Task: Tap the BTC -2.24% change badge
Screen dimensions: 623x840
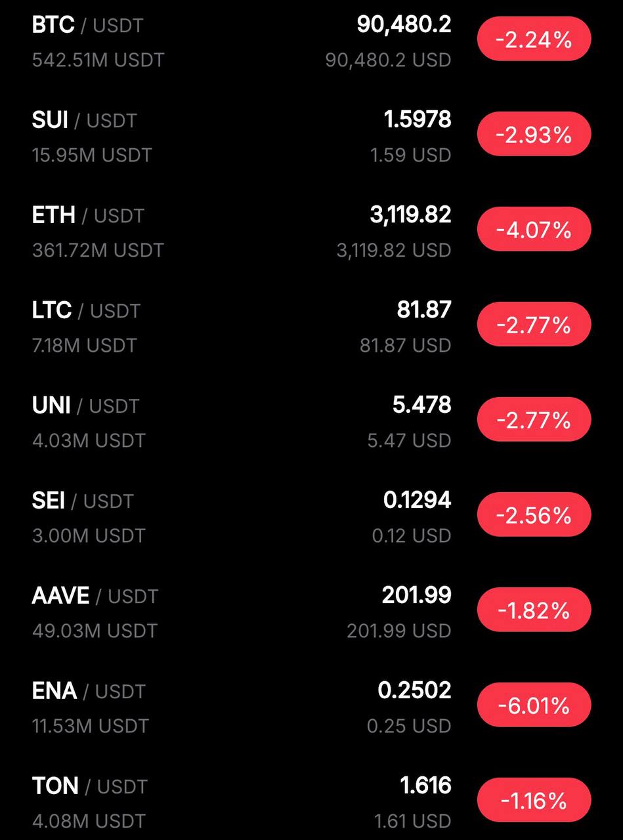Action: 534,41
